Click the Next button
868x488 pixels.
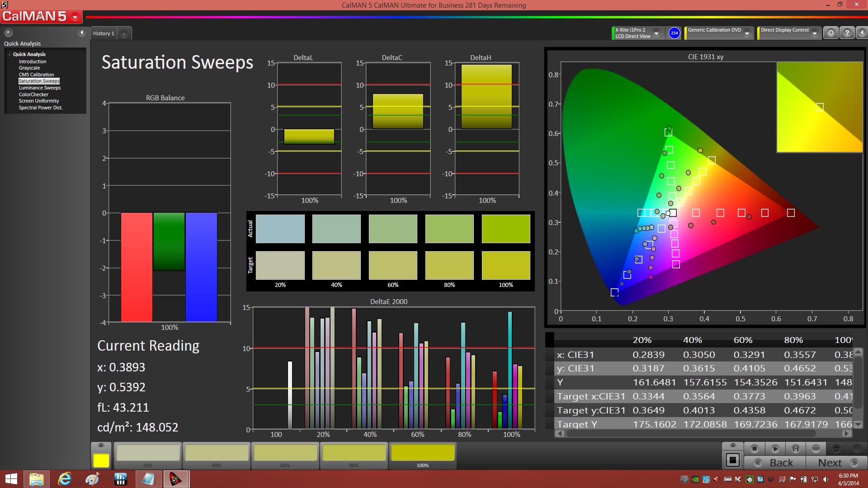837,463
